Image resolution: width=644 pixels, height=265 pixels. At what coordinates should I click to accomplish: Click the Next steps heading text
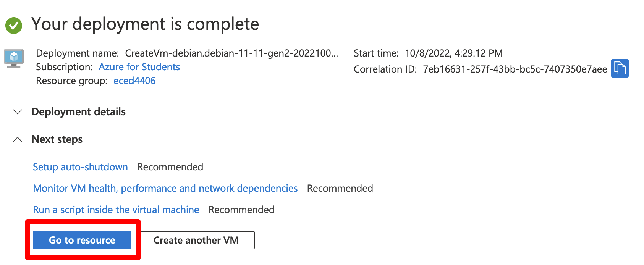point(57,139)
